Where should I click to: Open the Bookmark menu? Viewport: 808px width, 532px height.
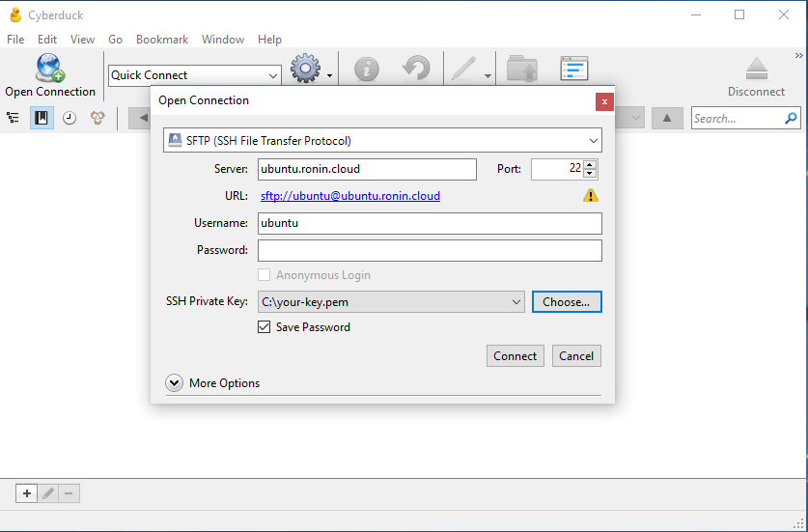coord(162,40)
